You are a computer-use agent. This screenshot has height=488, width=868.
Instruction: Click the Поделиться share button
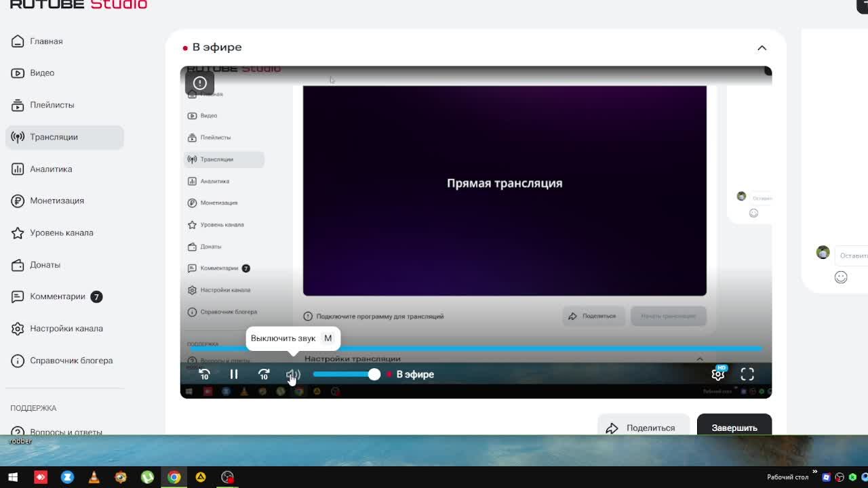coord(643,426)
